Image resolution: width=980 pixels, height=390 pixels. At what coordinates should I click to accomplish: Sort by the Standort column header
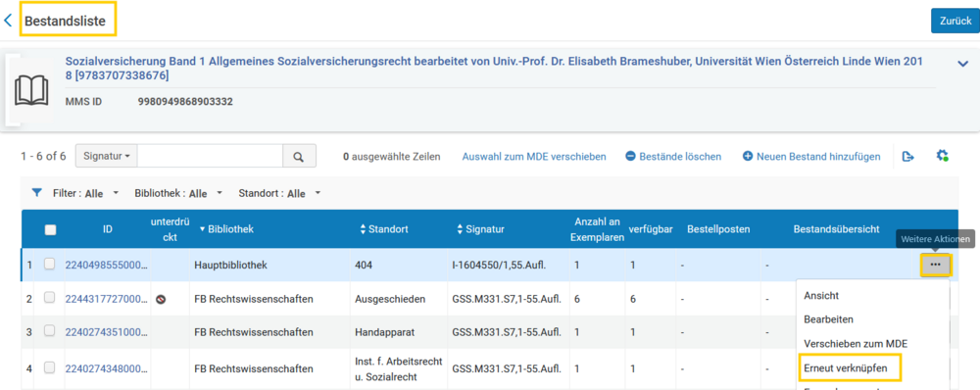coord(384,229)
